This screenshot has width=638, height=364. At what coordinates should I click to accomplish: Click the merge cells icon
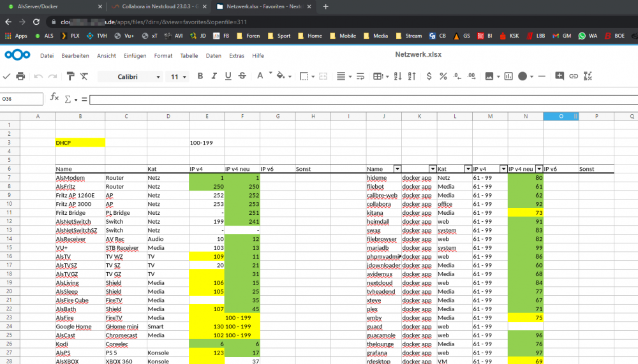tap(323, 76)
